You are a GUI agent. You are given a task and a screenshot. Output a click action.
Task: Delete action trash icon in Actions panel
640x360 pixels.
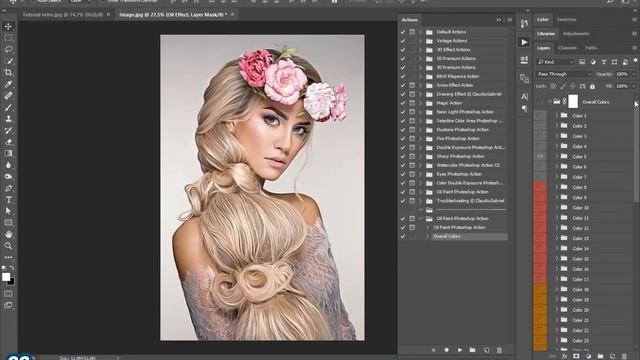[499, 350]
